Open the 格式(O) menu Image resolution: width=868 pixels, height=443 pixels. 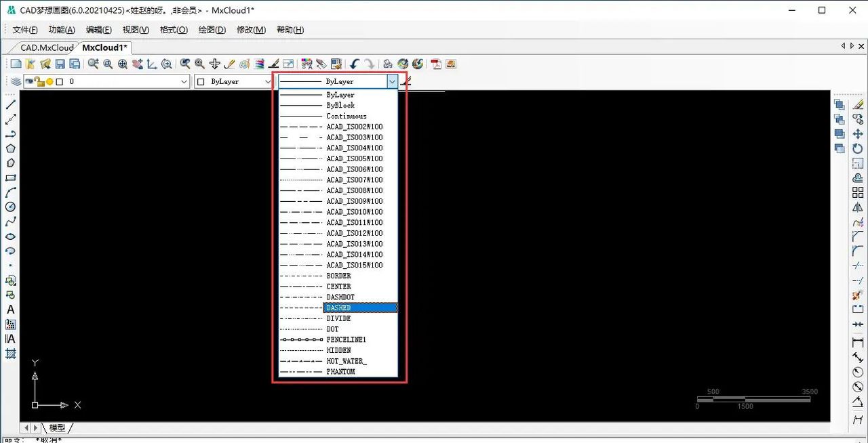174,30
